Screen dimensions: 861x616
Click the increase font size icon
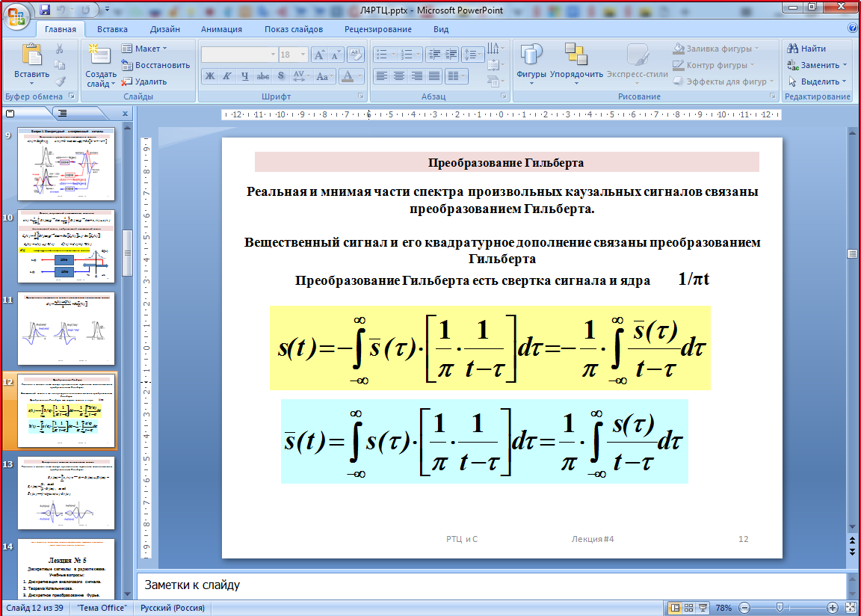[x=318, y=55]
